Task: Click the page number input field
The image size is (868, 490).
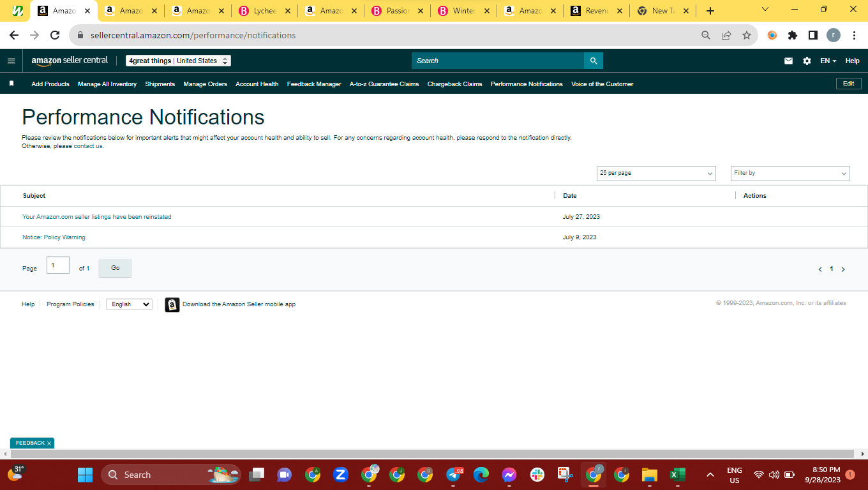Action: (58, 265)
